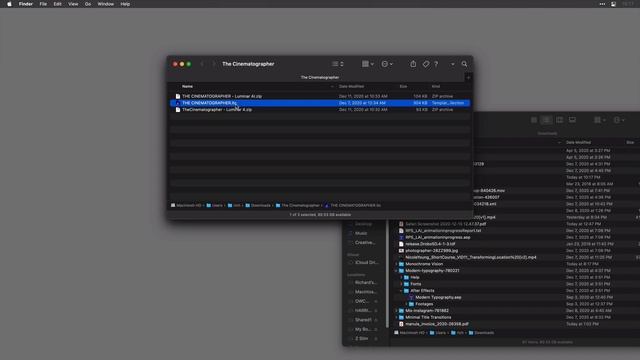Sort by Date Modified in Cinematographer window
Screen dimensions: 640x360
pos(351,87)
